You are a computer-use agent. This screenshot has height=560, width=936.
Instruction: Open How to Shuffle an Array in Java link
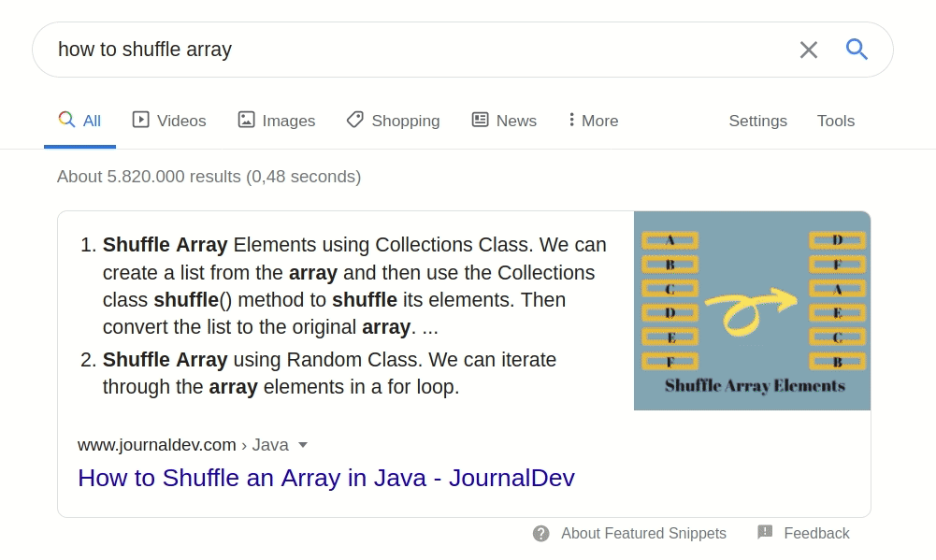(x=325, y=478)
